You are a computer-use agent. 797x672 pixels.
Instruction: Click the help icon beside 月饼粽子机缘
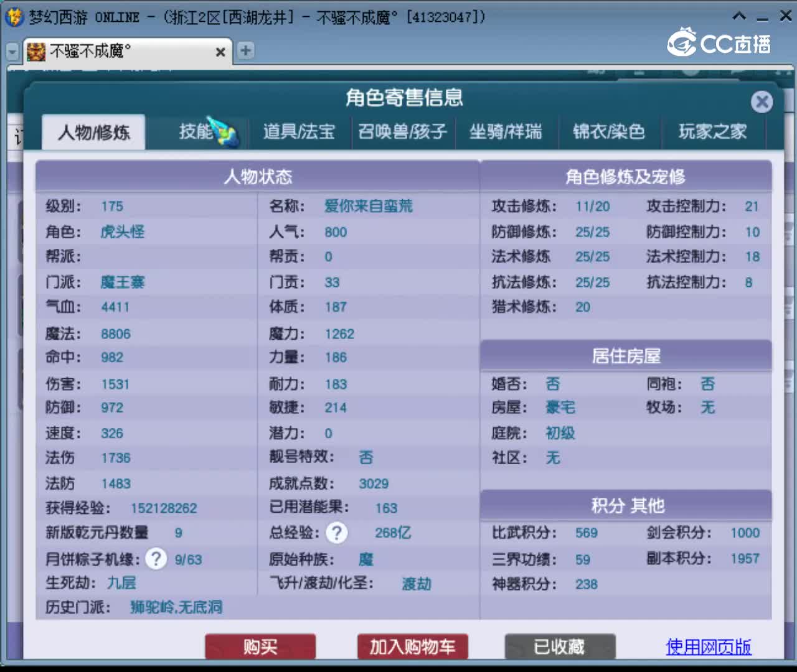(156, 559)
